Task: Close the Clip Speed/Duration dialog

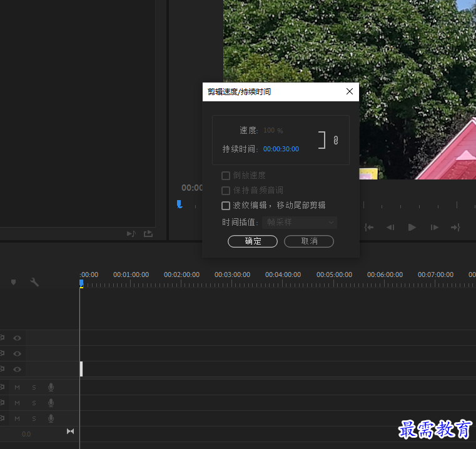Action: click(350, 91)
